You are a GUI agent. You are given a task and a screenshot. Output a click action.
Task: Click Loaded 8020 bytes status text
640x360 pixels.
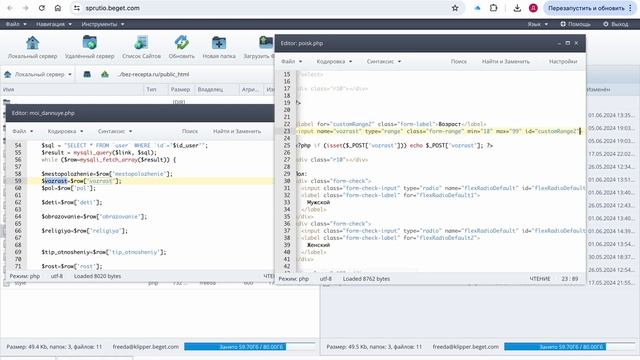pyautogui.click(x=97, y=276)
